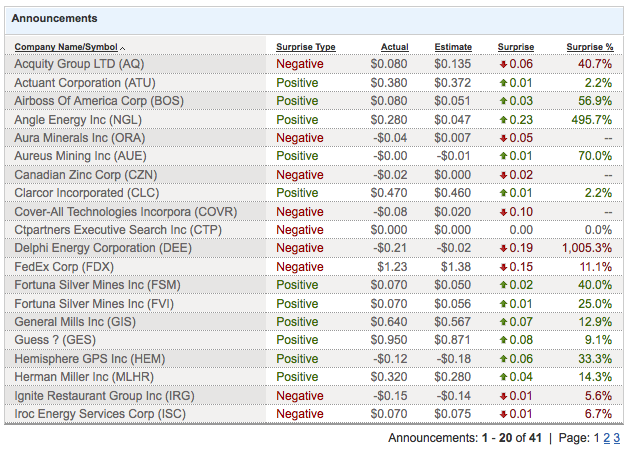Select Acquity Group LTD (AQ)
The width and height of the screenshot is (626, 453).
79,64
